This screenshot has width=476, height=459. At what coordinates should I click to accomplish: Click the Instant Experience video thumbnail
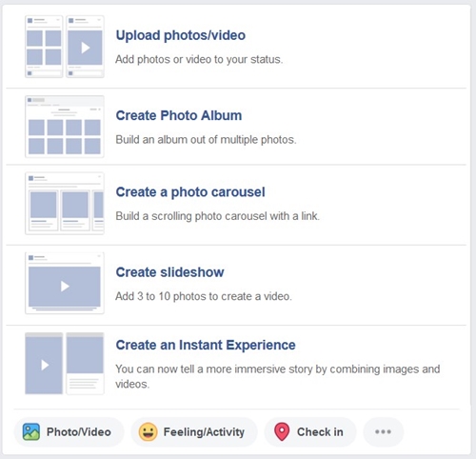44,364
